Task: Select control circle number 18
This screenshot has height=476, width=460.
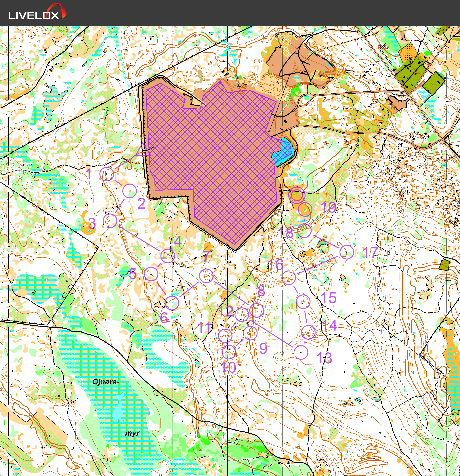Action: point(304,231)
